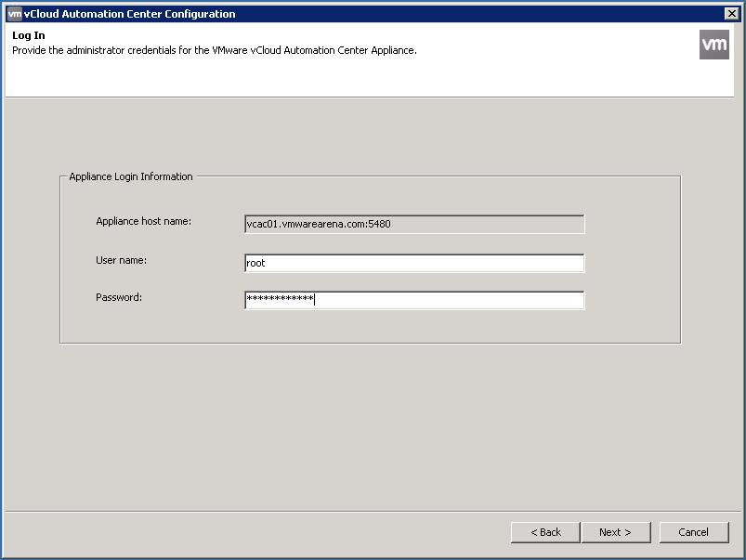Image resolution: width=746 pixels, height=560 pixels.
Task: Click into the Password field
Action: [414, 300]
